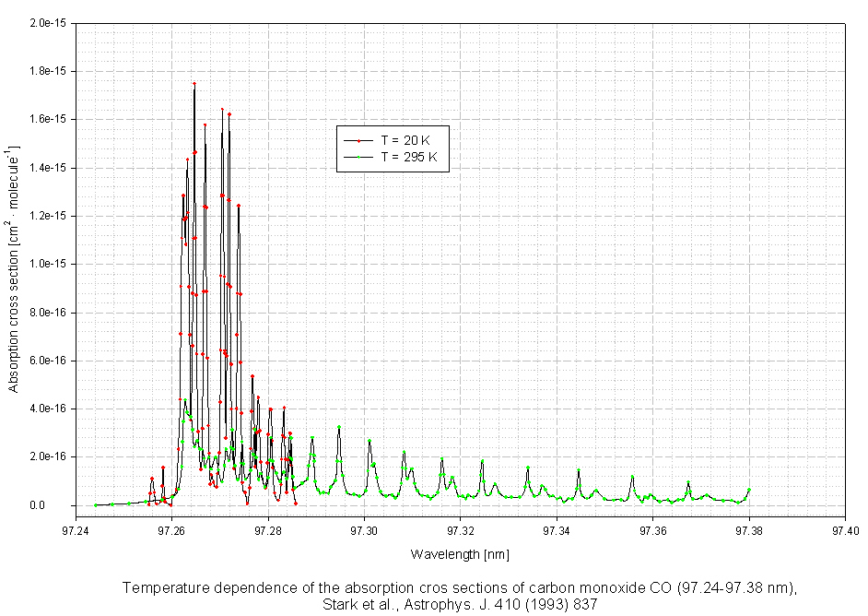The height and width of the screenshot is (616, 868).
Task: Click the last green data point at 97.38 nm
Action: tap(749, 490)
